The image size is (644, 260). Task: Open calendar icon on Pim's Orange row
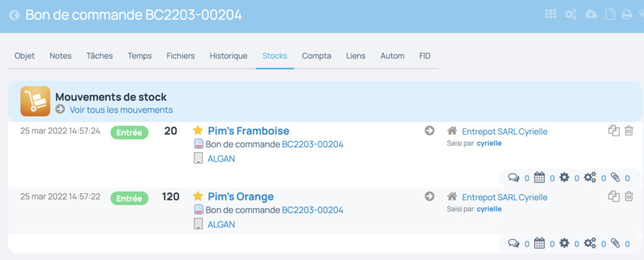click(x=539, y=244)
